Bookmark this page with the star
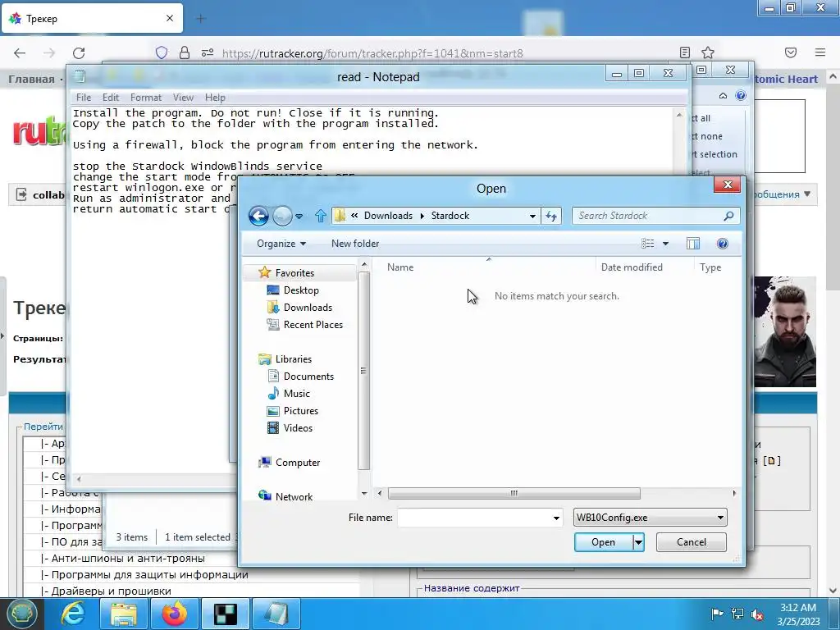Image resolution: width=840 pixels, height=630 pixels. point(708,52)
